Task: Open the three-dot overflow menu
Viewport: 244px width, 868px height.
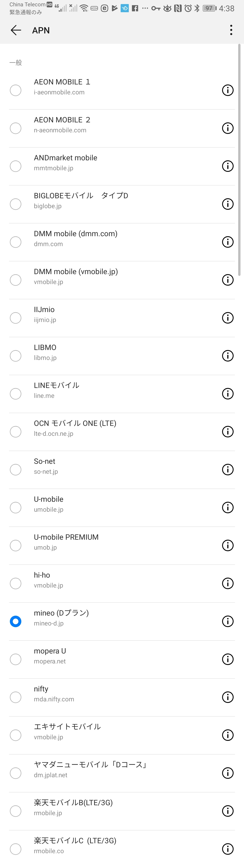Action: coord(231,30)
